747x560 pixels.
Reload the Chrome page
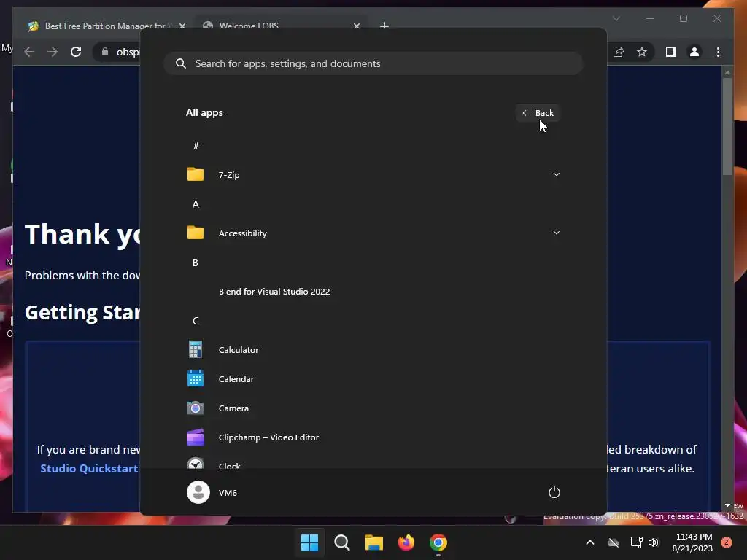click(x=76, y=52)
